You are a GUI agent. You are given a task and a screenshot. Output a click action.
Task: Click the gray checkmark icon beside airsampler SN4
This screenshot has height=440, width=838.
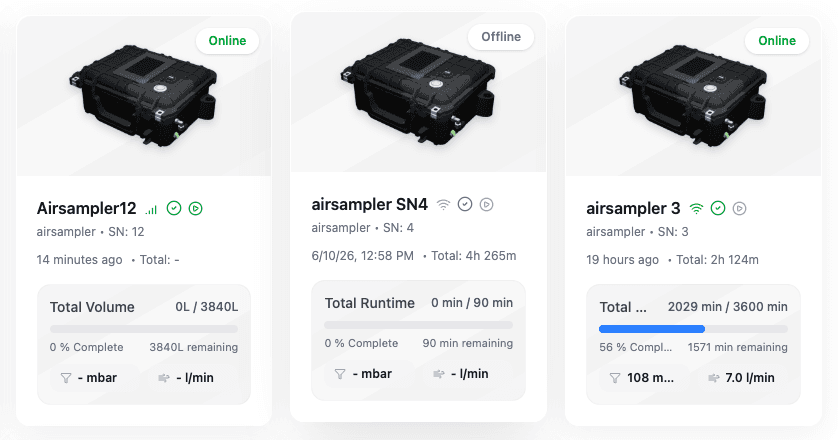click(x=465, y=204)
